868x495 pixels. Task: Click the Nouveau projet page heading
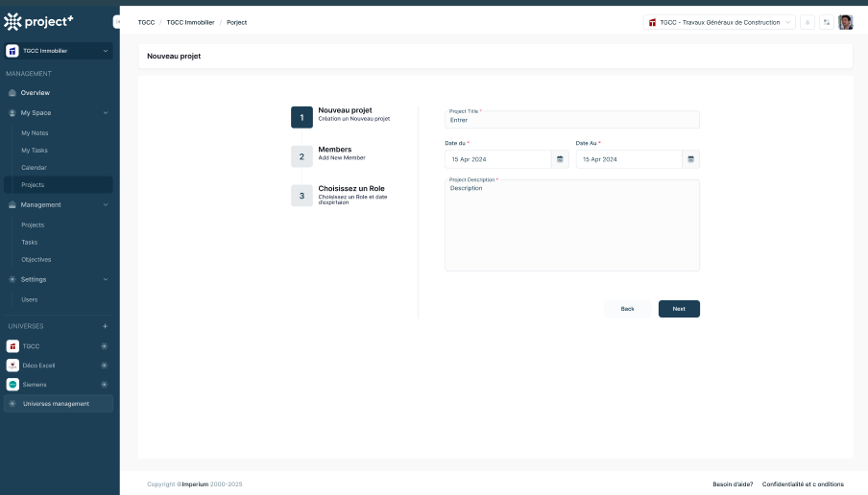point(174,57)
